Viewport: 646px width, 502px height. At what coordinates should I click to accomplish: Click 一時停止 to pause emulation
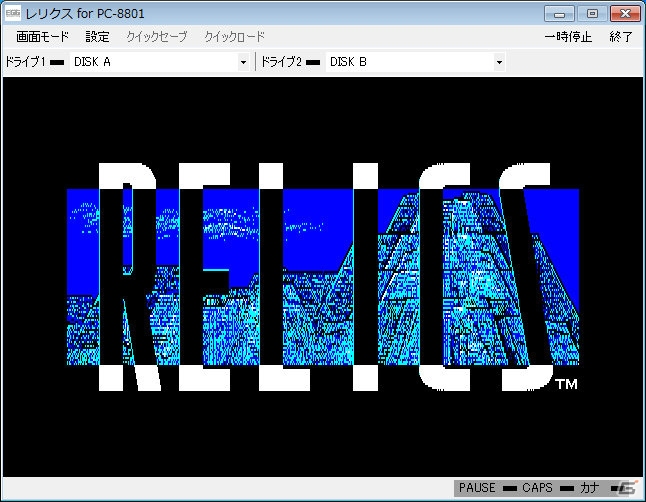pyautogui.click(x=568, y=37)
